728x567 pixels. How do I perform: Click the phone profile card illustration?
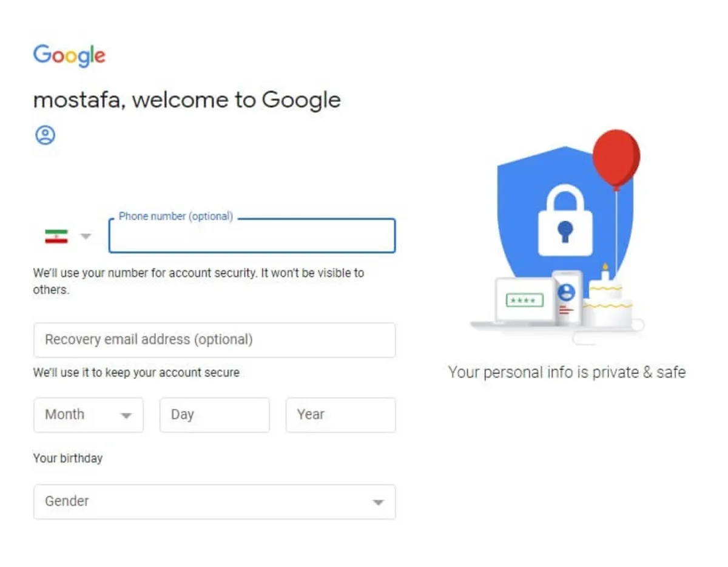[x=567, y=297]
